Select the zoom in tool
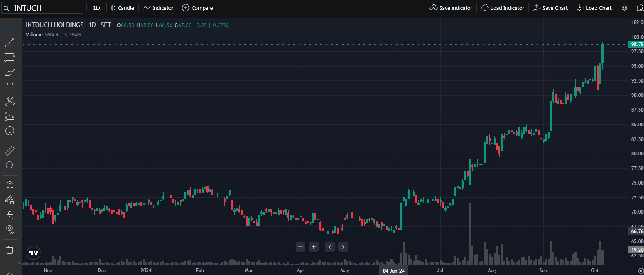 coord(10,165)
